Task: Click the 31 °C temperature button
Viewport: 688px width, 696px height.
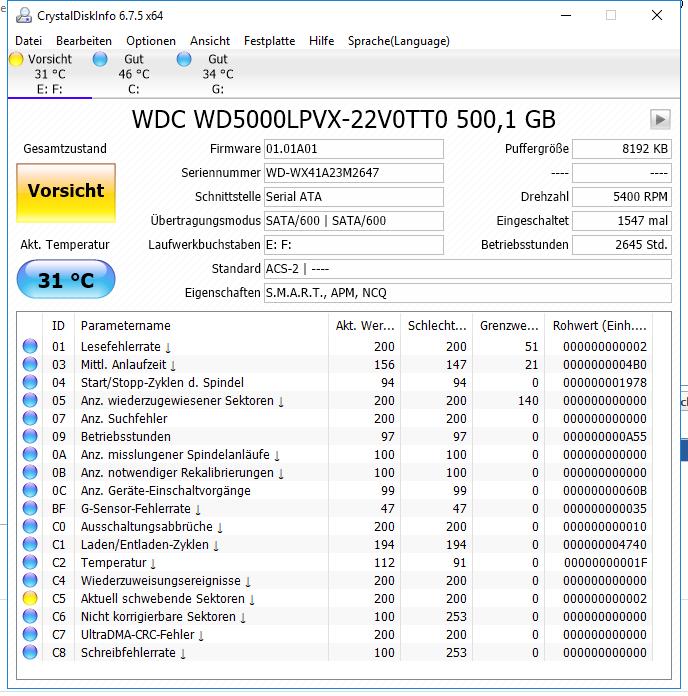Action: click(66, 280)
